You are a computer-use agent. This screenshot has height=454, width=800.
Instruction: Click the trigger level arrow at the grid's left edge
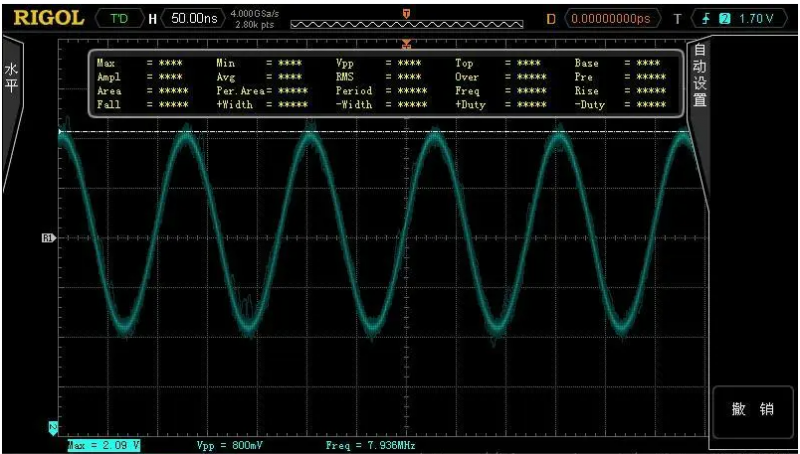coord(60,132)
